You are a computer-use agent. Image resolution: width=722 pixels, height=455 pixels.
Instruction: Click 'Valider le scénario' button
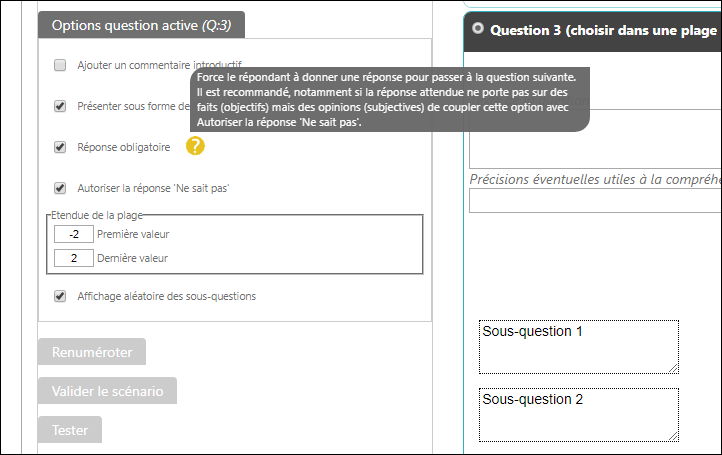[x=107, y=391]
